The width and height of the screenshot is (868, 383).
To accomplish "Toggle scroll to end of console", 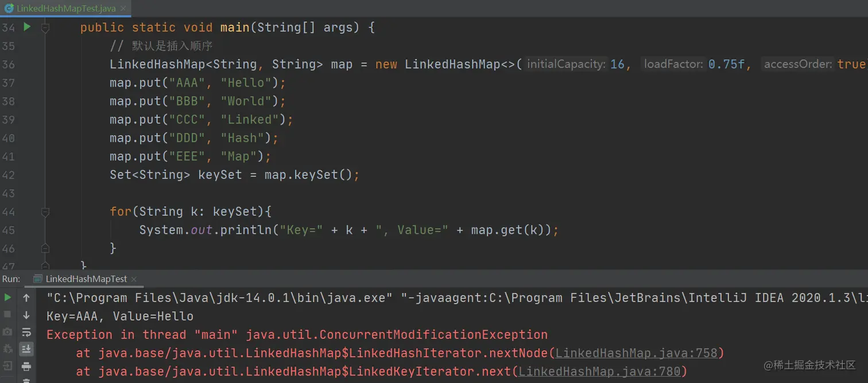I will (26, 349).
